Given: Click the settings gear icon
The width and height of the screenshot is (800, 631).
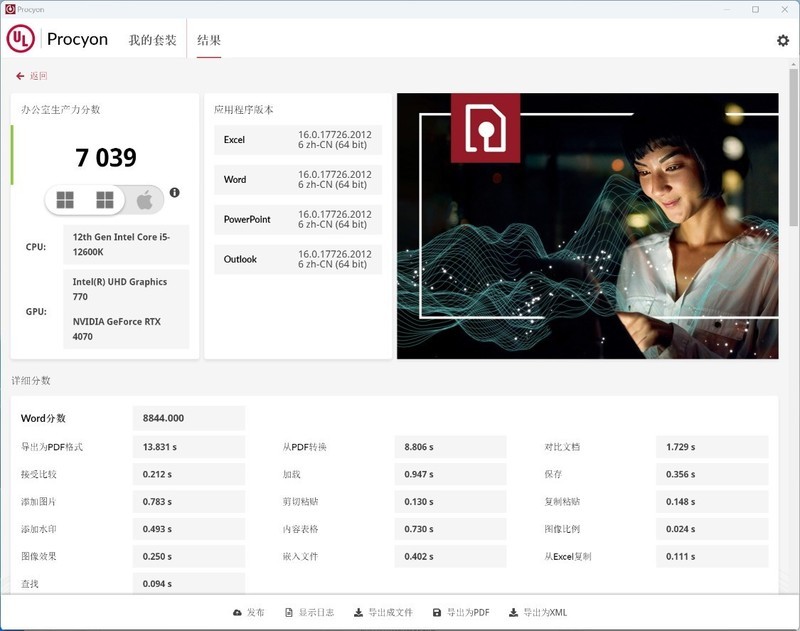Looking at the screenshot, I should click(782, 39).
